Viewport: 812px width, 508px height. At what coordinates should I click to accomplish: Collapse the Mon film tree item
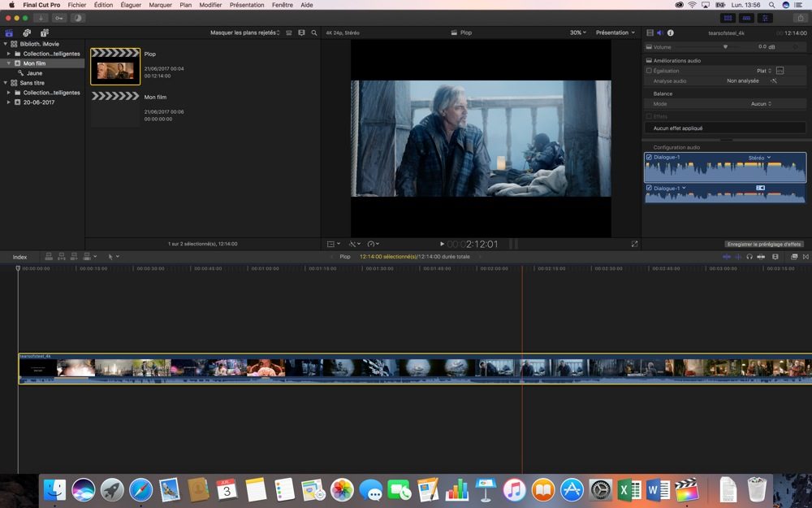coord(8,63)
